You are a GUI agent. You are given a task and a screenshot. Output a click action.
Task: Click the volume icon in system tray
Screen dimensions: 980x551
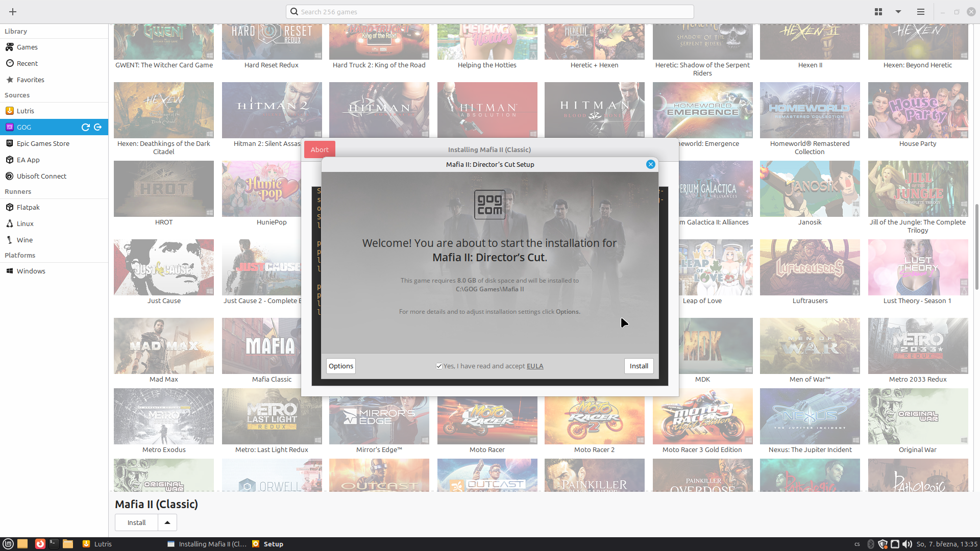click(906, 544)
